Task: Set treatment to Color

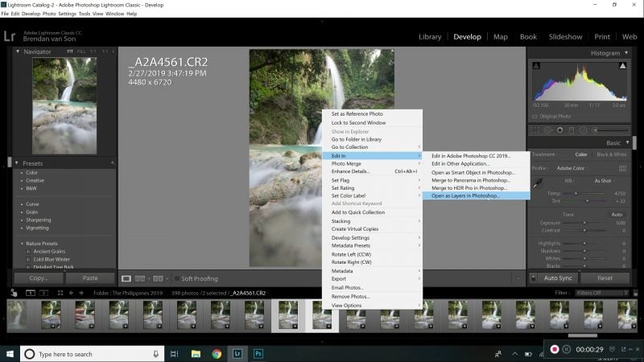Action: point(580,154)
